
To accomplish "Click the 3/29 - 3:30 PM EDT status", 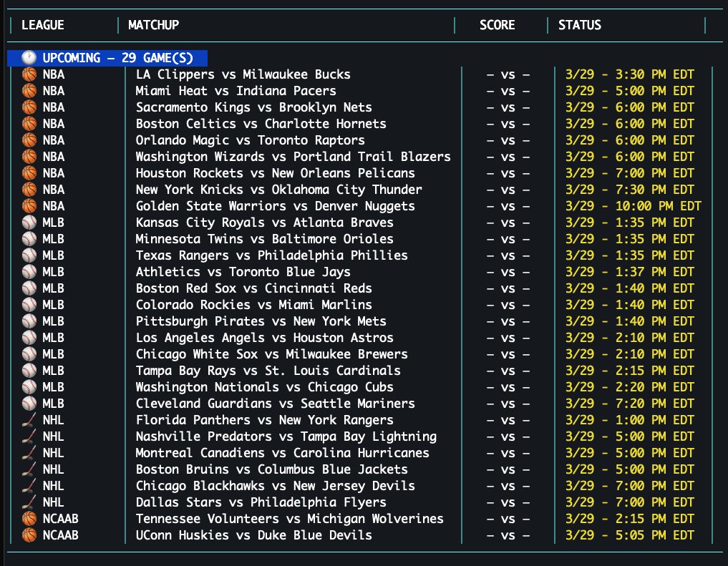I will click(629, 74).
